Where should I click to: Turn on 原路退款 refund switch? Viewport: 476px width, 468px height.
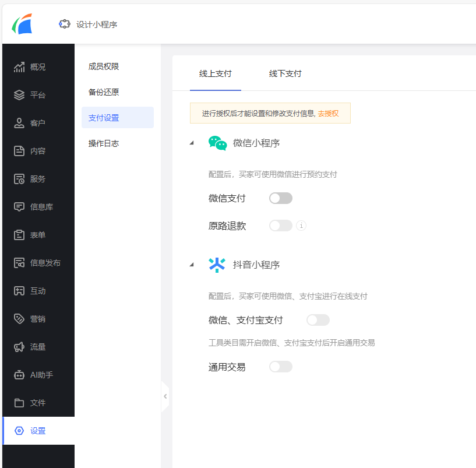tap(280, 226)
